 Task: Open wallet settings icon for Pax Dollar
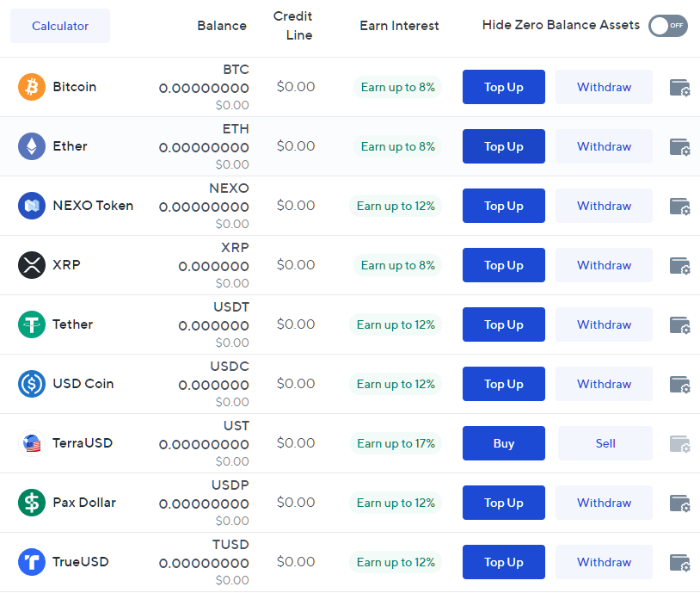680,503
